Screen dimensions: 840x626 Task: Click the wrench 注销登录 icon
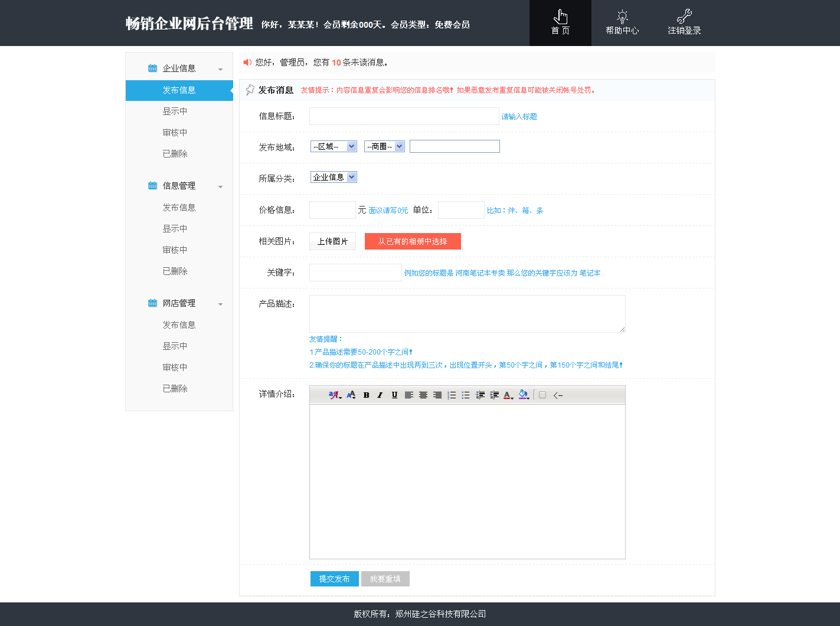coord(684,17)
